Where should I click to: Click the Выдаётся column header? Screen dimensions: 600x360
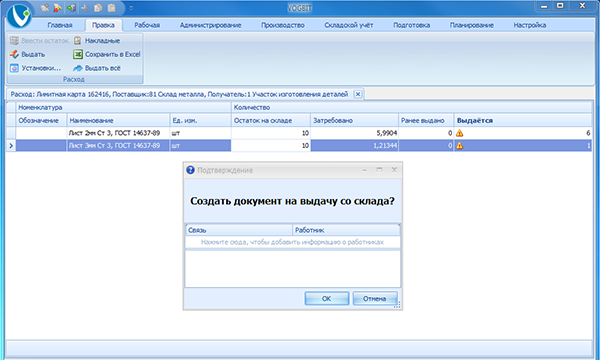(x=523, y=121)
